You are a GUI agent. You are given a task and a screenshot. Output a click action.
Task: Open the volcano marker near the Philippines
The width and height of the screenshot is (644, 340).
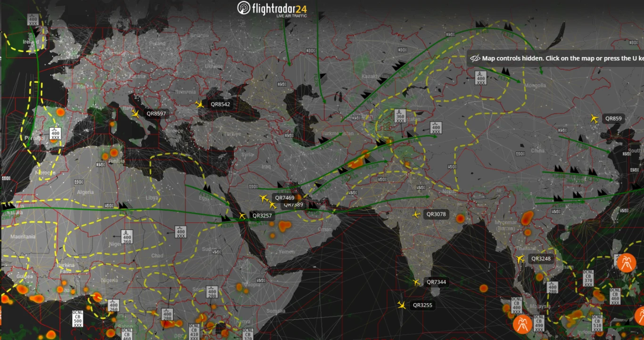tap(627, 263)
